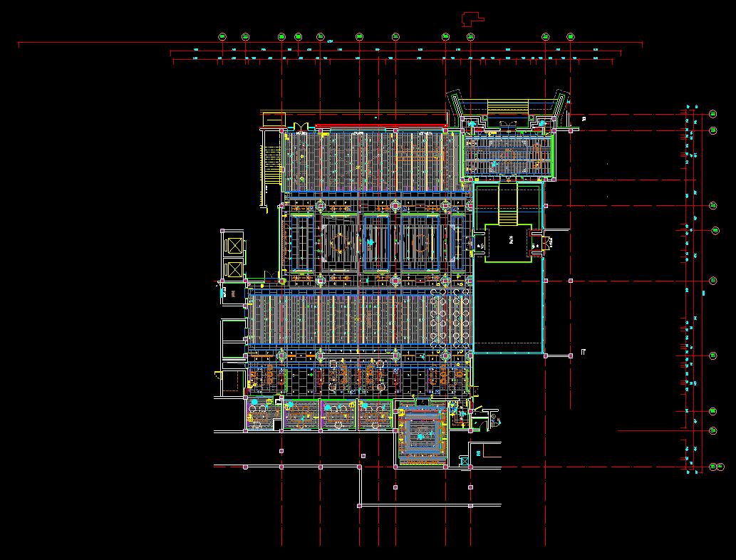Select the lower yellow elevator X symbol

point(234,269)
